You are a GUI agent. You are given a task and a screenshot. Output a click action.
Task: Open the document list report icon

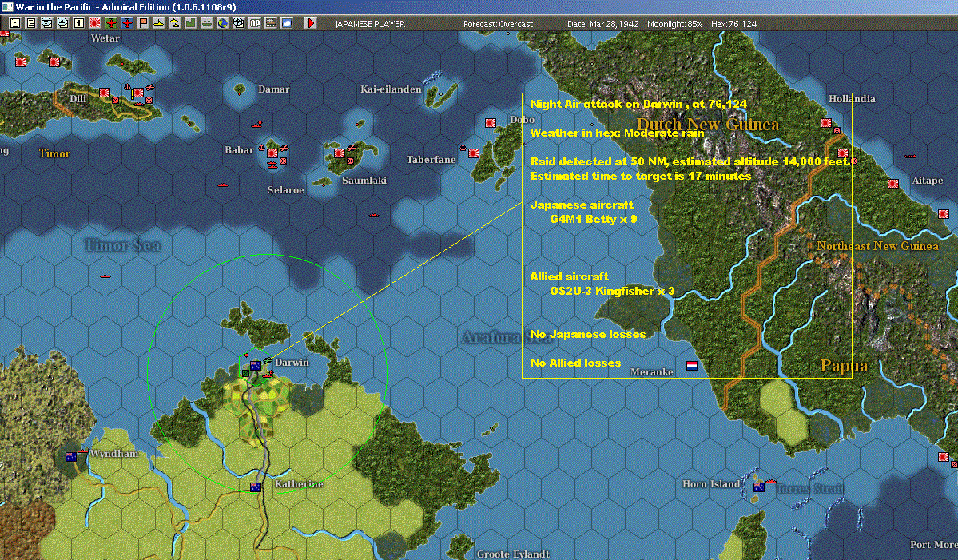(31, 23)
